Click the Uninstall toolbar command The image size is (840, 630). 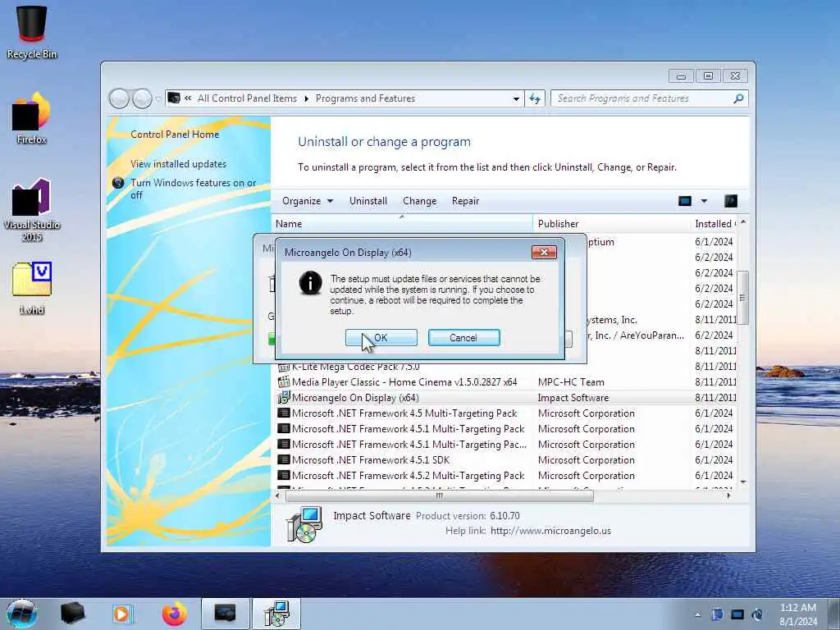pyautogui.click(x=368, y=201)
